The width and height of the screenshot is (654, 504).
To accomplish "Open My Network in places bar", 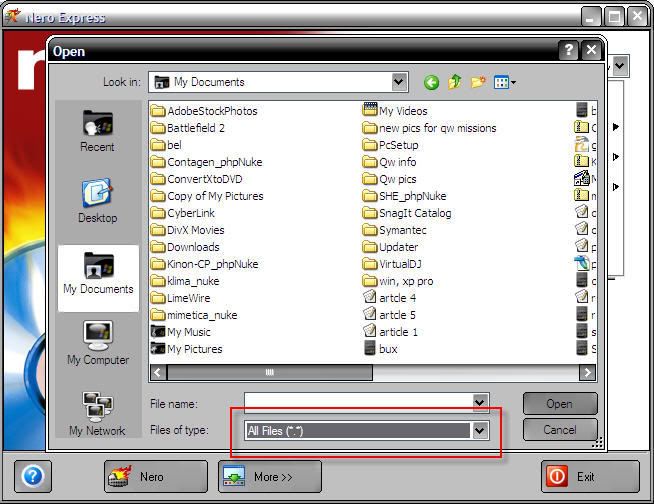I will tap(97, 414).
